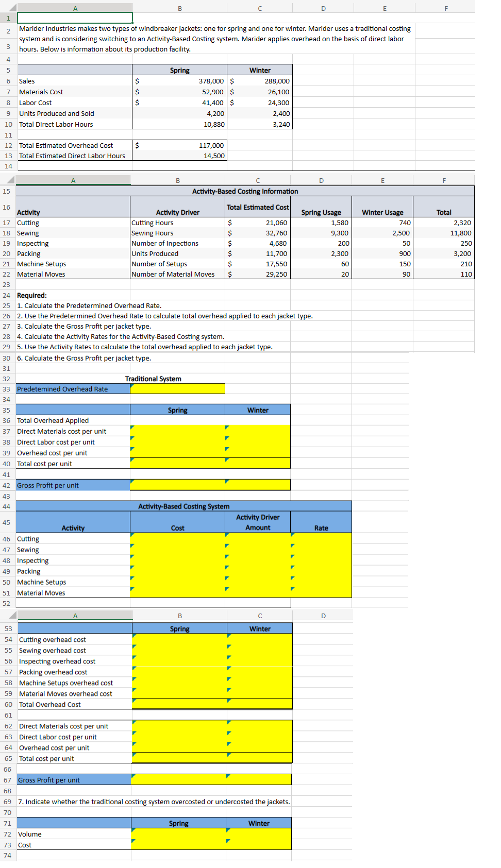The height and width of the screenshot is (868, 501).
Task: Click the Spring answer cell for Cutting overhead cost
Action: 179,639
